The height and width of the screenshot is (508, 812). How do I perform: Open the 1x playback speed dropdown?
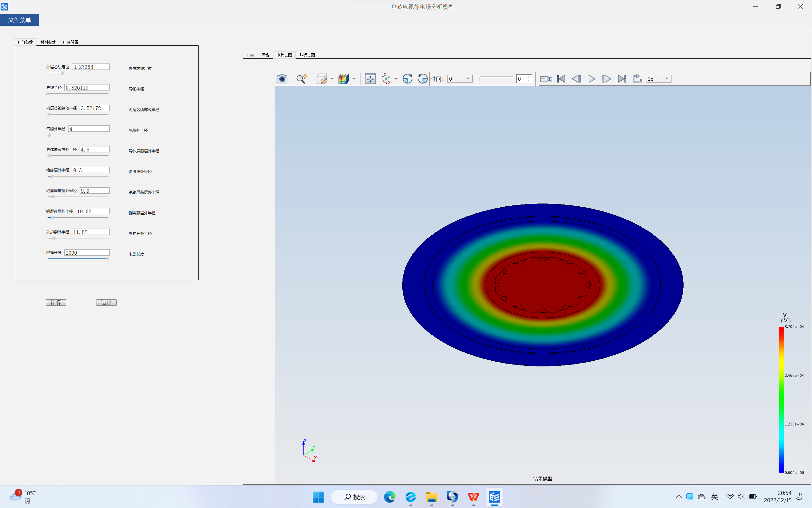(x=658, y=79)
